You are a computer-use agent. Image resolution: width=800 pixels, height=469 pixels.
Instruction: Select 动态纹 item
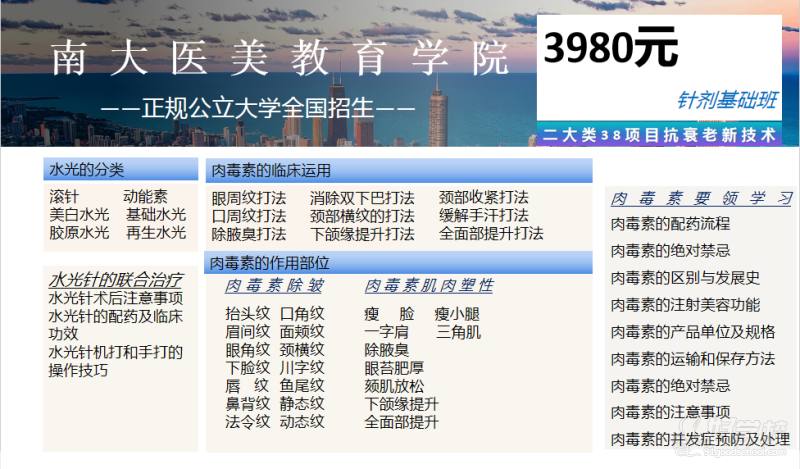(x=302, y=422)
